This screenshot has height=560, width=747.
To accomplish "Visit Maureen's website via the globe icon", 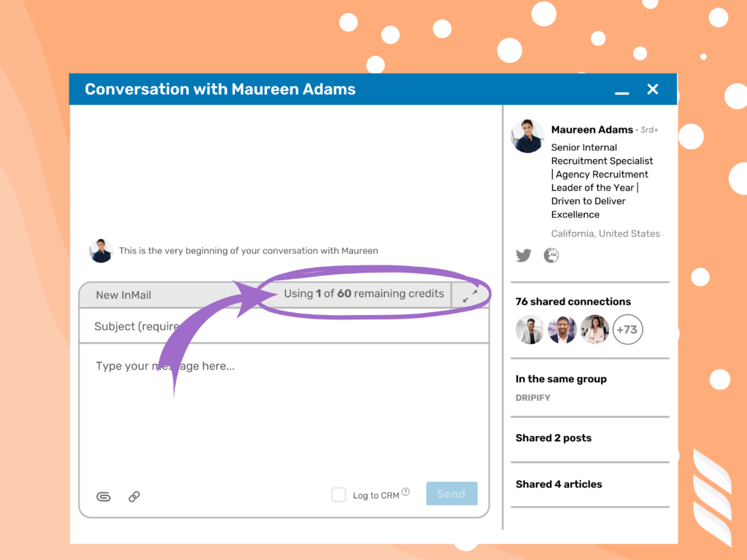I will 551,255.
